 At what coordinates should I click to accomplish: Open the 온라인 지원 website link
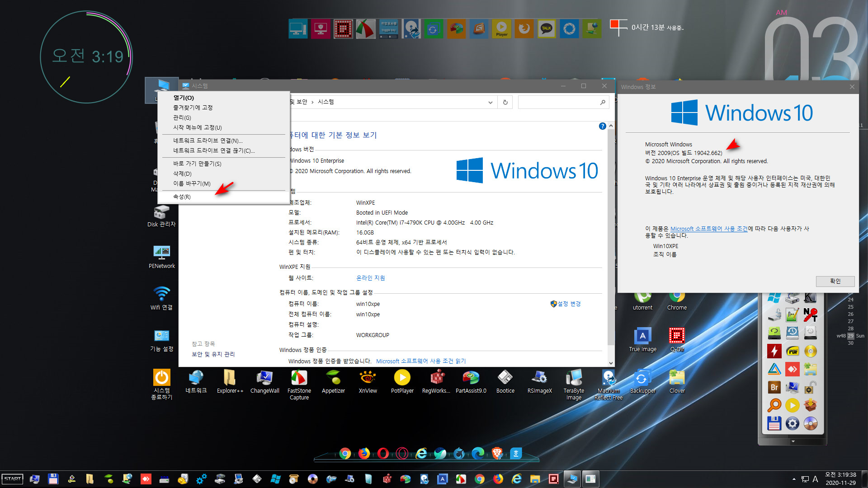[x=371, y=278]
